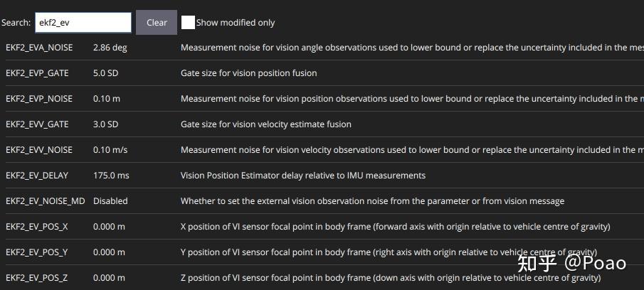Edit the EKF2_EV_POS_Y 0.000 m value
This screenshot has height=290, width=644.
[x=109, y=252]
